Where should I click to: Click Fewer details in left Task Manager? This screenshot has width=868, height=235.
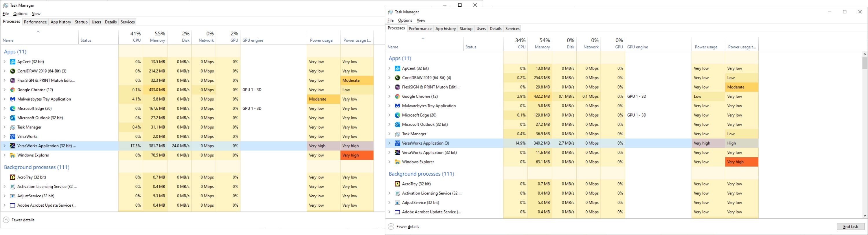coord(19,220)
